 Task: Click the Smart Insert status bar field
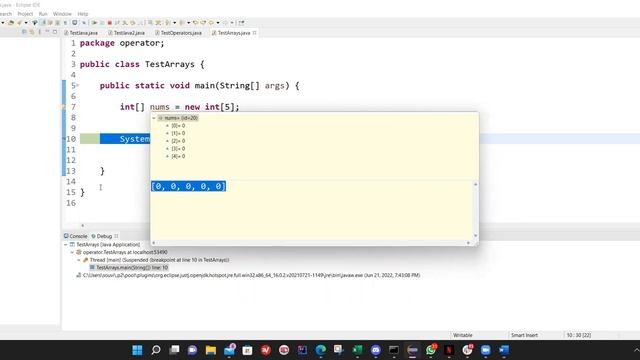point(524,335)
